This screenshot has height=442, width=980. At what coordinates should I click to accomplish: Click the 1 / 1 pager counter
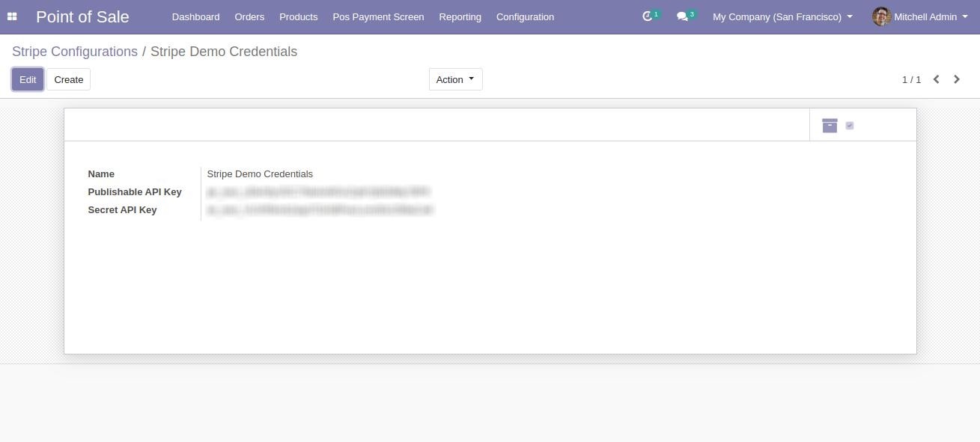pyautogui.click(x=911, y=79)
